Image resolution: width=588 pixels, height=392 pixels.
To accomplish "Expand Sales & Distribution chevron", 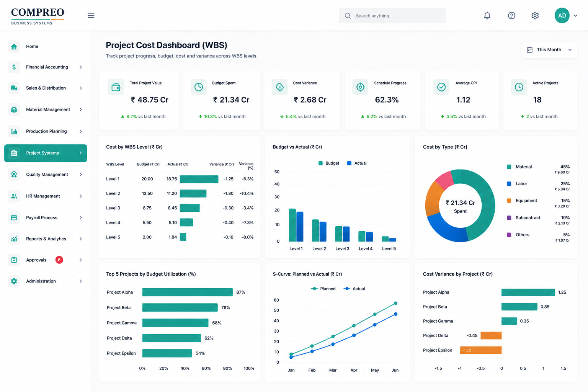I will click(81, 88).
